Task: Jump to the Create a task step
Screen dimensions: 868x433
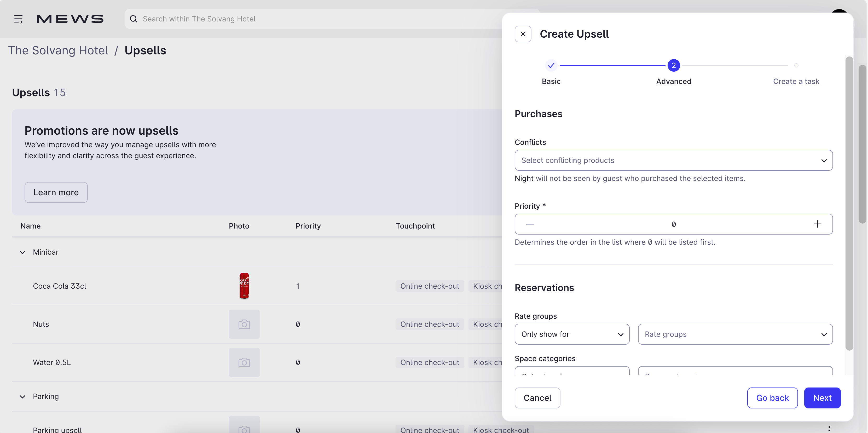Action: coord(796,65)
